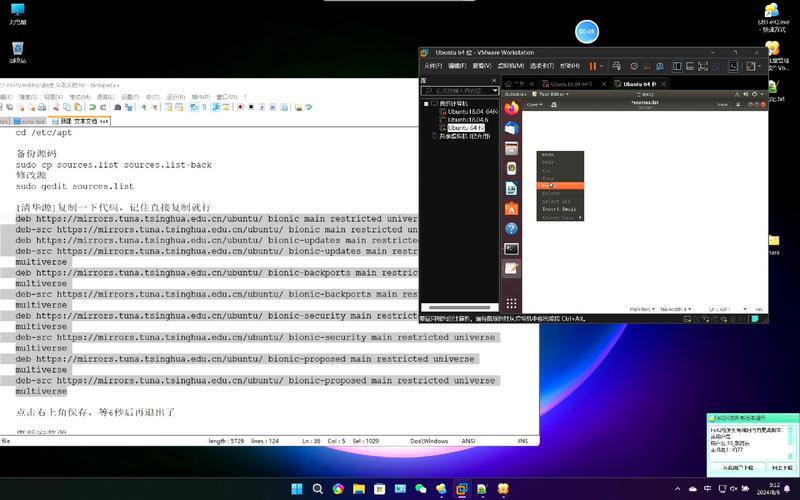
Task: Click left button in green notification popup
Action: coord(737,467)
